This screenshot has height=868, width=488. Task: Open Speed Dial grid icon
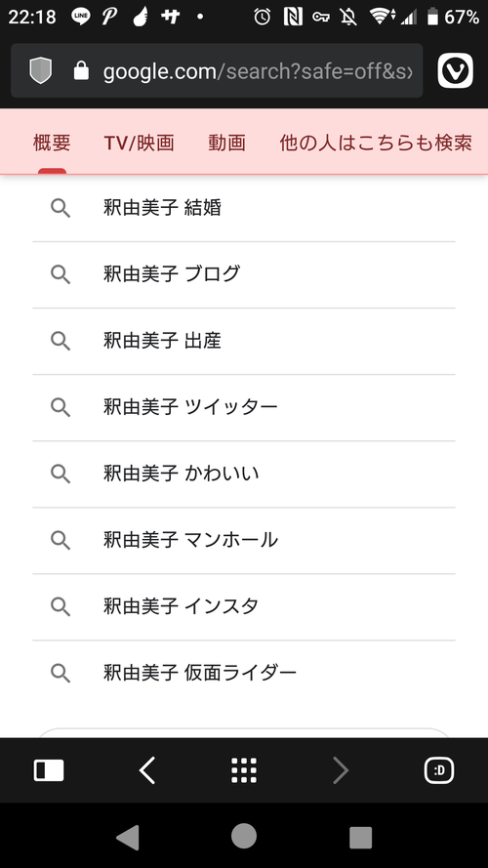point(244,770)
